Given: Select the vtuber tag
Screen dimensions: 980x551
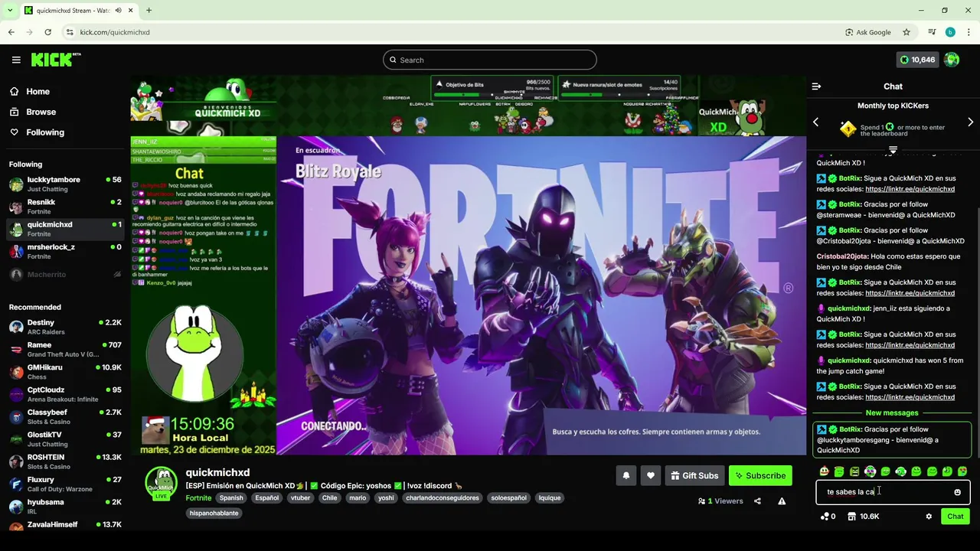Looking at the screenshot, I should click(x=300, y=498).
